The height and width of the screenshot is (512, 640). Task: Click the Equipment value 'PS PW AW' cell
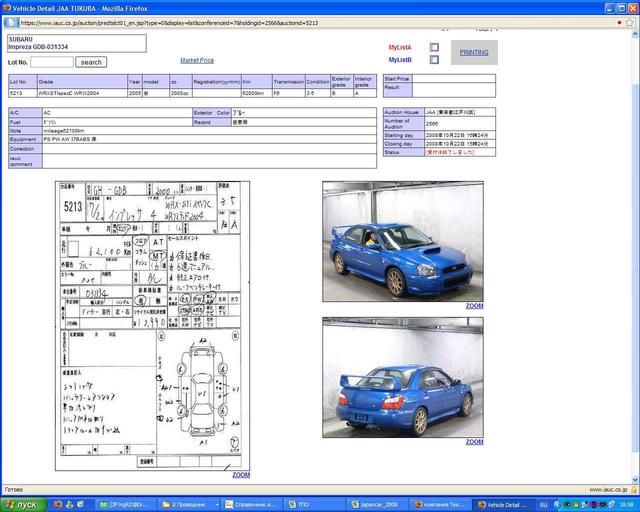click(x=209, y=139)
